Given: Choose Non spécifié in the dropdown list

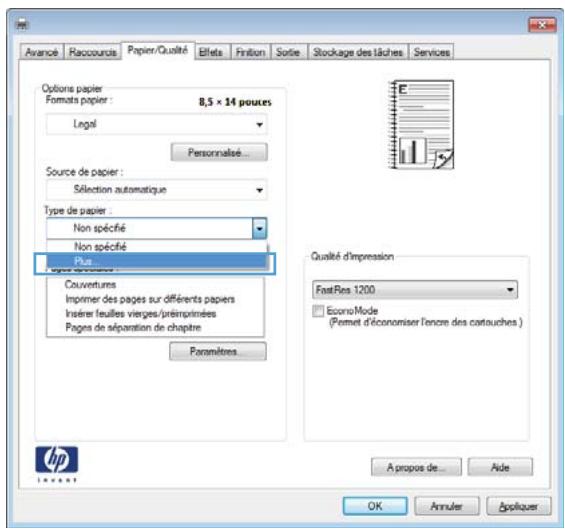Looking at the screenshot, I should coord(156,247).
